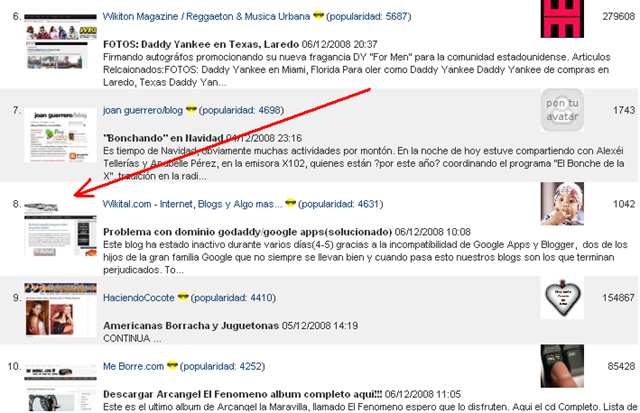Open joan guerrero blog site thumbnail
The width and height of the screenshot is (640, 413).
point(60,135)
